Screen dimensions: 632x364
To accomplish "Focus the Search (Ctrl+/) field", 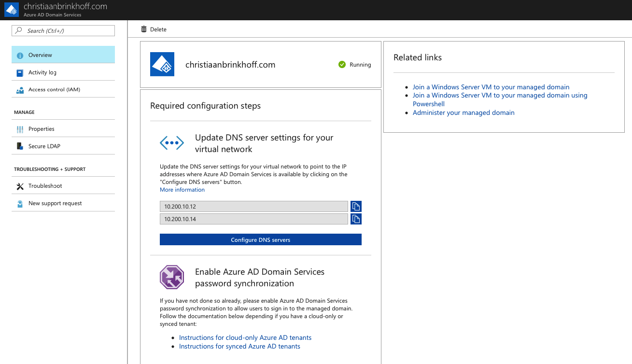I will click(63, 30).
